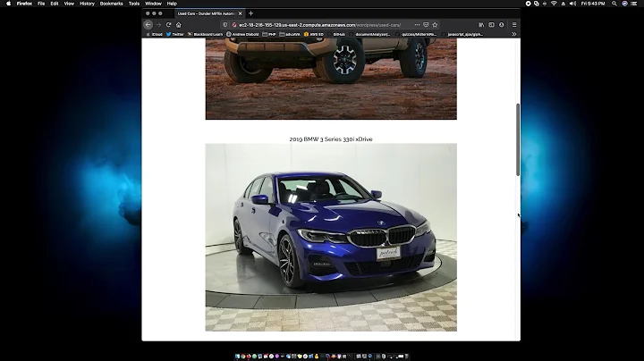Open Siri from the menu bar
This screenshot has width=644, height=361.
624,4
